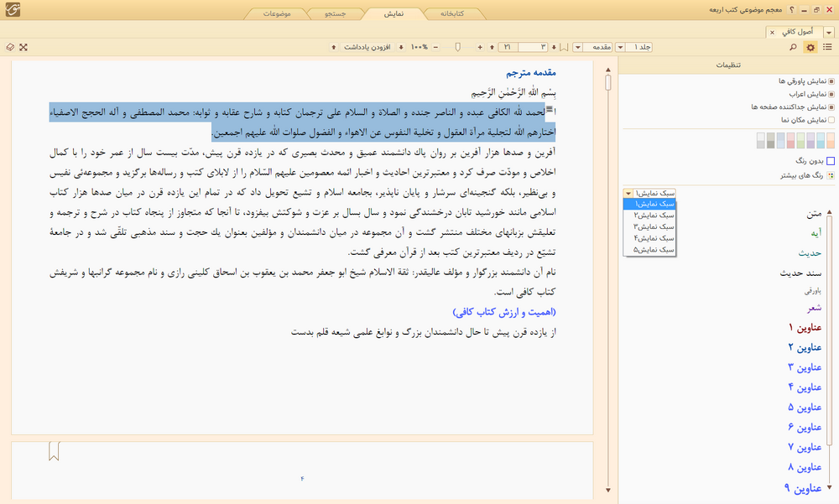839x504 pixels.
Task: Click رنگ های بیشتر more colors
Action: (807, 175)
